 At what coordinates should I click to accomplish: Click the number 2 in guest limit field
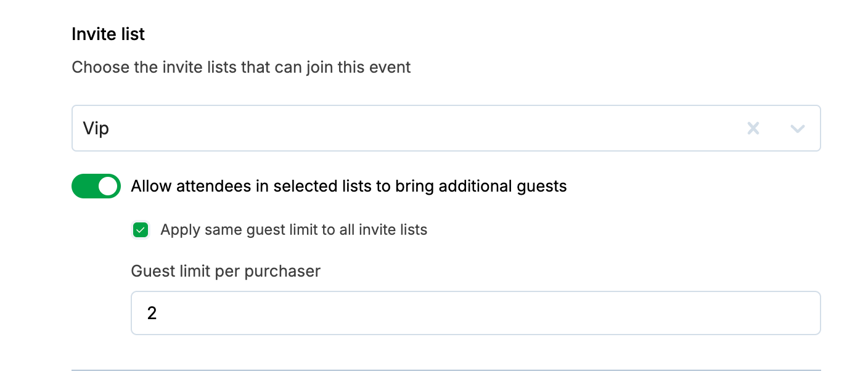coord(152,313)
